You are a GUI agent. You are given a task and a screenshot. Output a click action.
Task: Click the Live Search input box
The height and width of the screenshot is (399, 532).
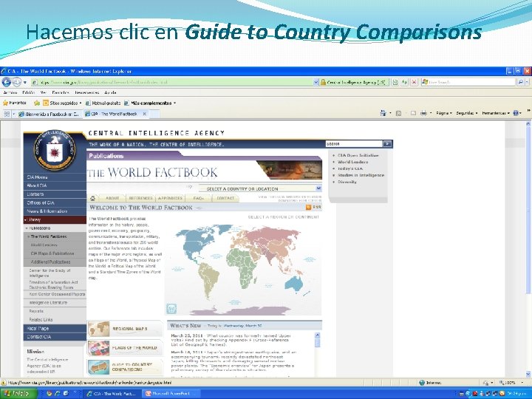(x=468, y=82)
